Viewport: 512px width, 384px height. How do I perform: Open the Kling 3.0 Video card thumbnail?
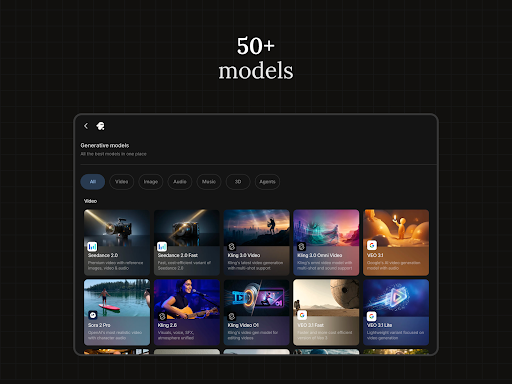tap(257, 228)
